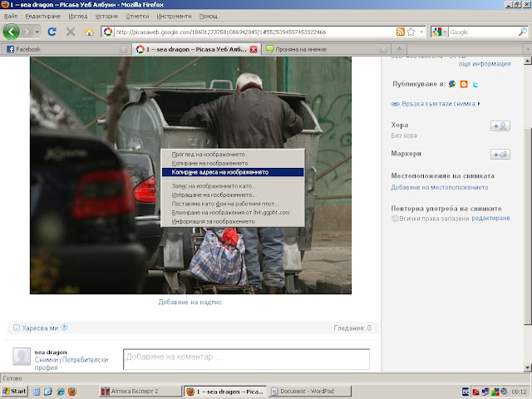
Task: Close the Facebook tab
Action: [123, 50]
